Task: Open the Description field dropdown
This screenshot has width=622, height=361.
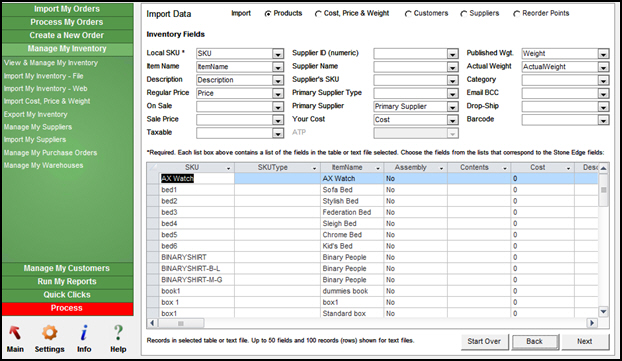Action: click(x=278, y=81)
